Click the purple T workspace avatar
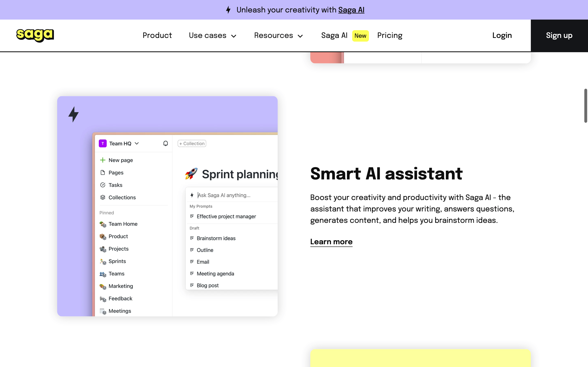Image resolution: width=588 pixels, height=367 pixels. point(102,144)
